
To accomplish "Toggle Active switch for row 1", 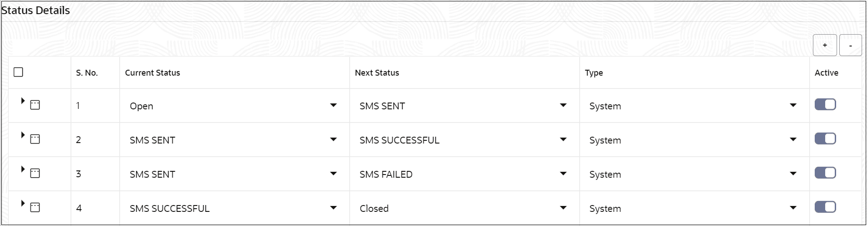I will pos(825,105).
